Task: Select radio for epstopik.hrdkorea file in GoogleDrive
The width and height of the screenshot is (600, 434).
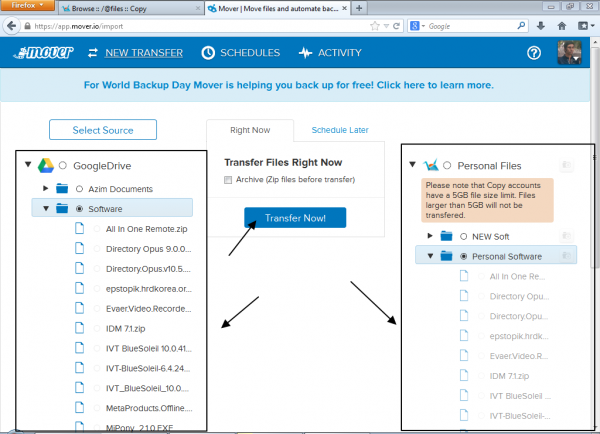Action: 97,289
